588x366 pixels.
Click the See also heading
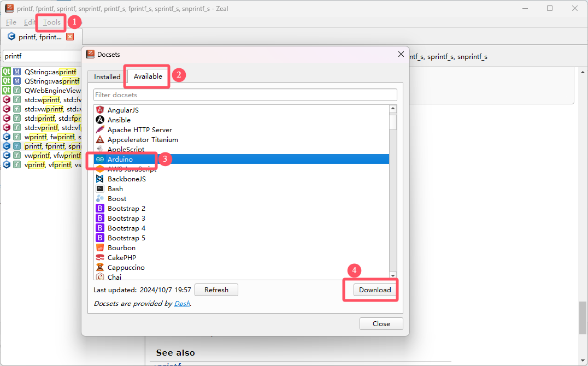(175, 353)
